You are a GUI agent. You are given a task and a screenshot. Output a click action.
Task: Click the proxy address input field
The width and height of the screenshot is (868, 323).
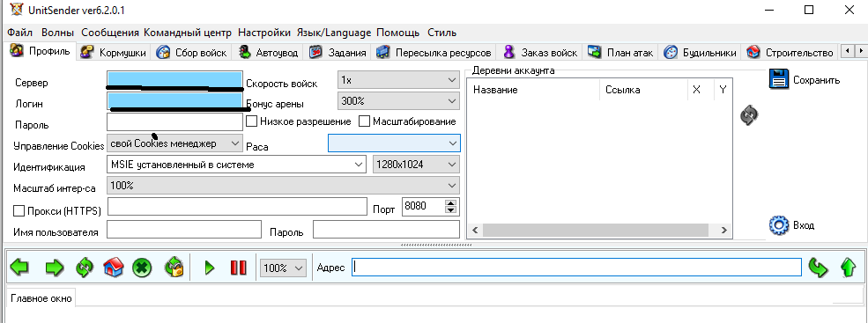[237, 206]
